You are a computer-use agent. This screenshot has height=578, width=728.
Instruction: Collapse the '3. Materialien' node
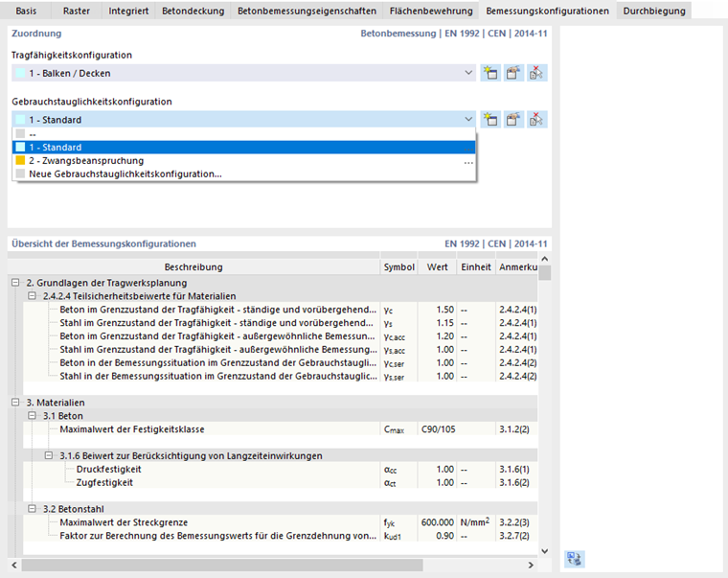15,403
